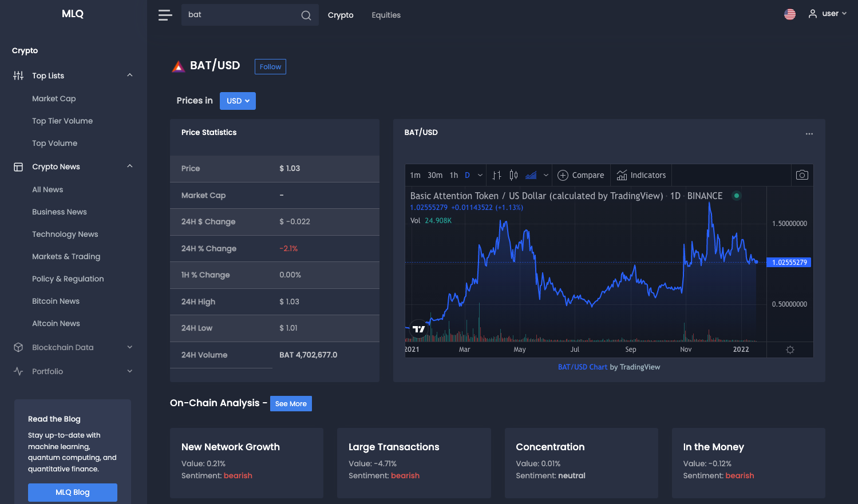
Task: Collapse the Crypto News section chevron
Action: pos(130,166)
